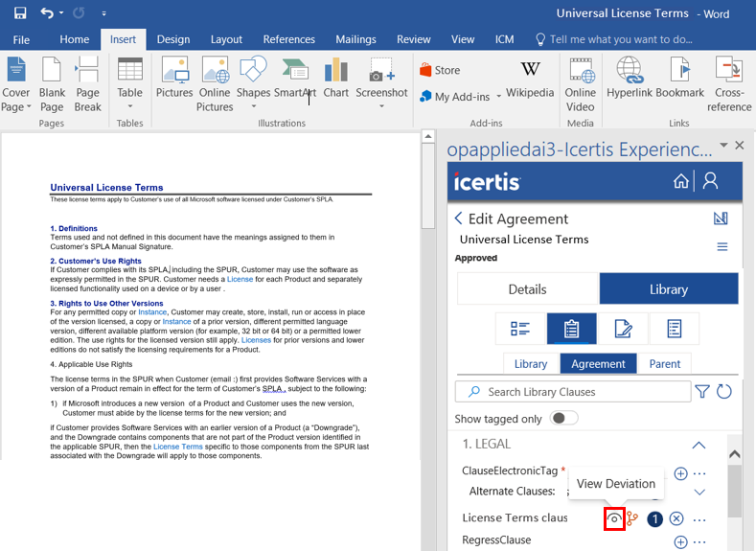Switch to the Design ribbon tab
This screenshot has height=551, width=756.
(x=173, y=39)
